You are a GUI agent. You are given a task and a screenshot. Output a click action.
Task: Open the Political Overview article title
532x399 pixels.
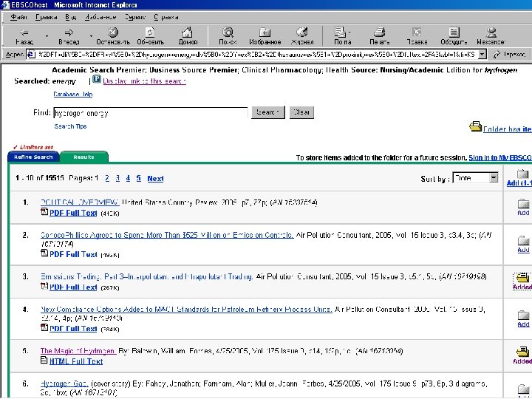coord(80,202)
